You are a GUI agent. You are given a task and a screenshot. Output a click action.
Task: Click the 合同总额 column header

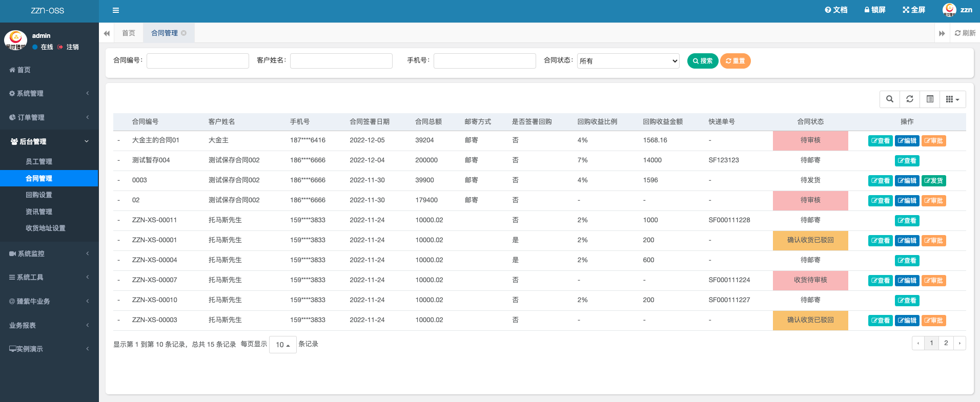428,121
